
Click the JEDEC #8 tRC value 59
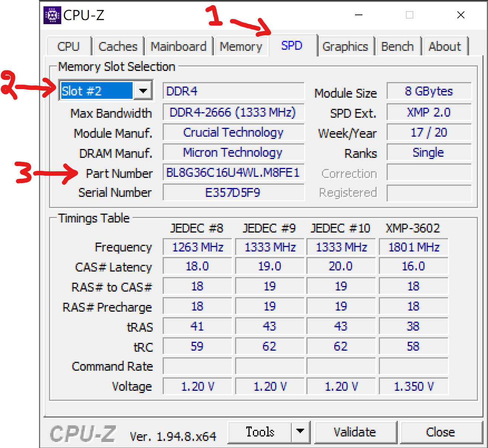point(198,347)
